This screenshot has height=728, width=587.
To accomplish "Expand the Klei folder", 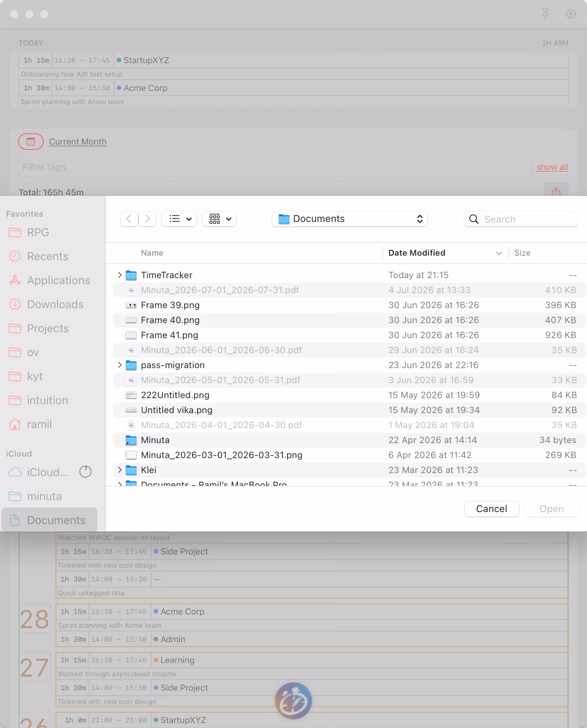I will [120, 470].
